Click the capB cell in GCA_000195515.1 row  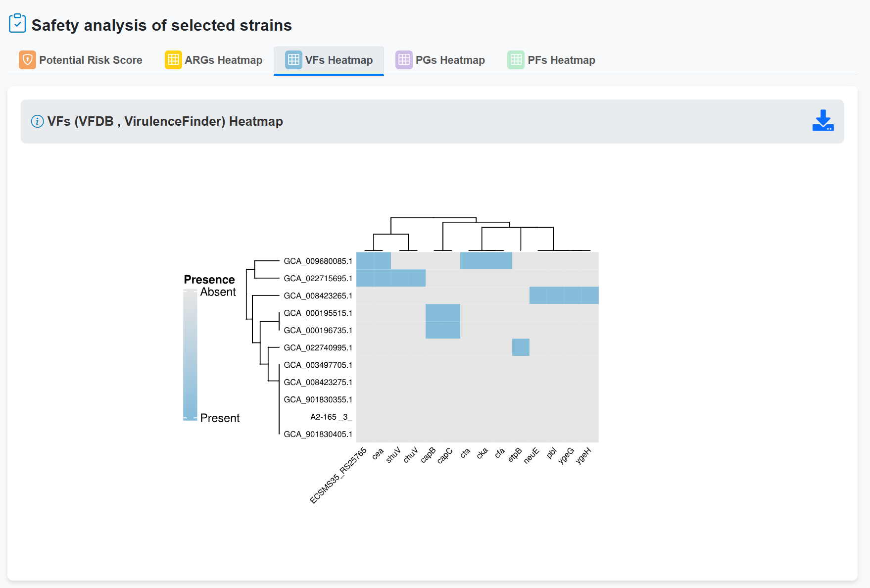434,313
